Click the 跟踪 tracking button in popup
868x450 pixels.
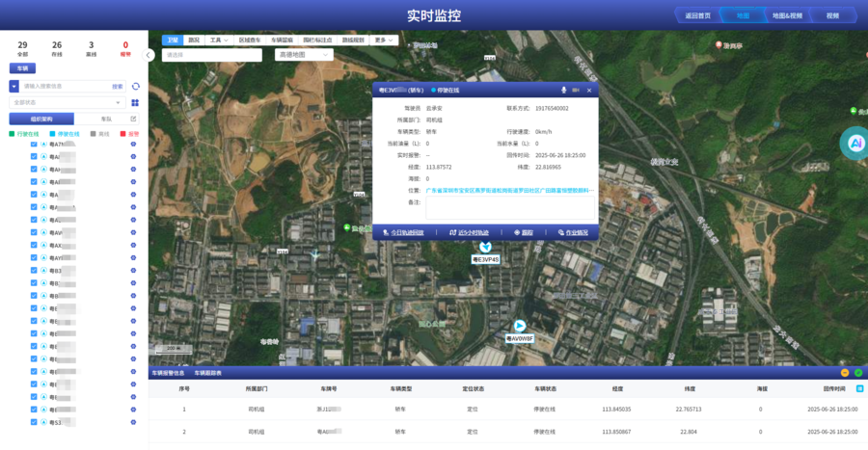tap(524, 233)
